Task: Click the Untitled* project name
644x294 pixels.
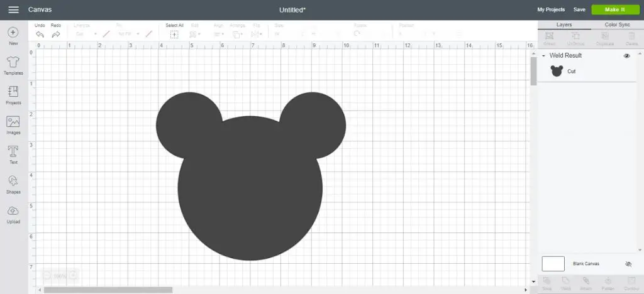Action: pos(292,10)
